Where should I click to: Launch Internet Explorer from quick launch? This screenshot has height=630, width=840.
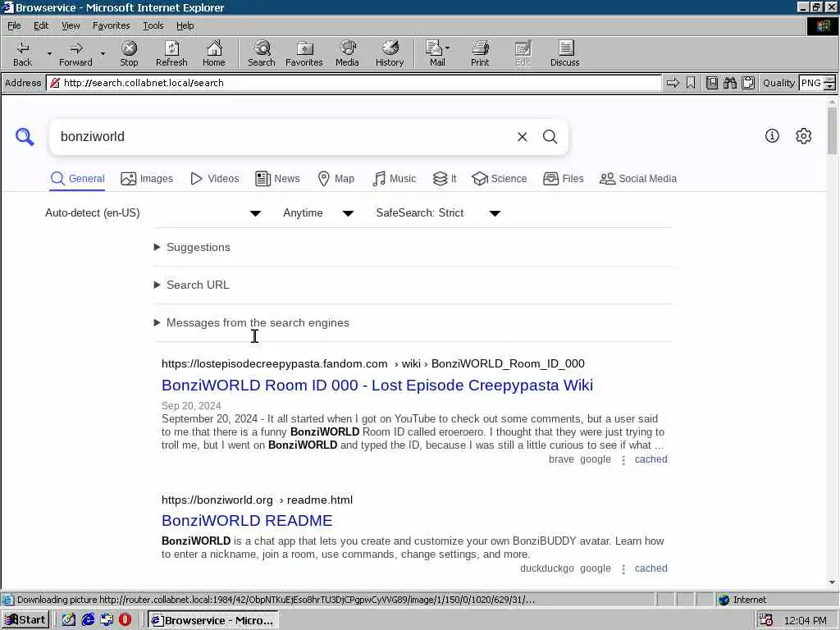(x=88, y=620)
